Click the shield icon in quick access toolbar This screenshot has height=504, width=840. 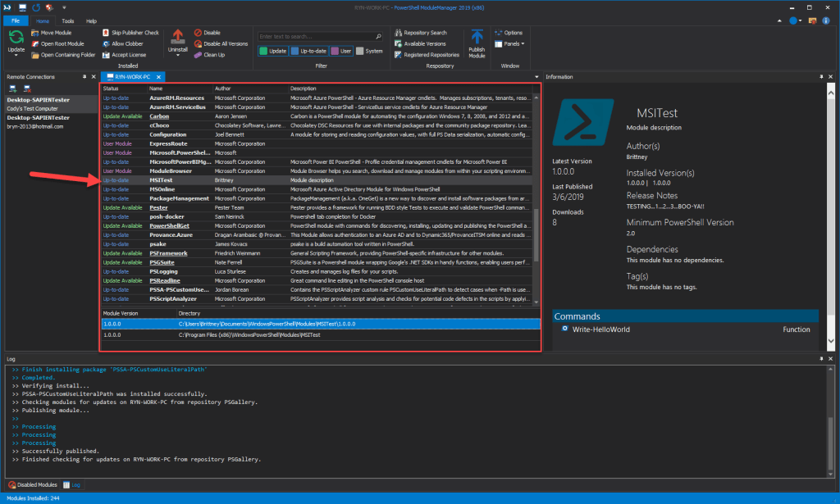(x=49, y=7)
